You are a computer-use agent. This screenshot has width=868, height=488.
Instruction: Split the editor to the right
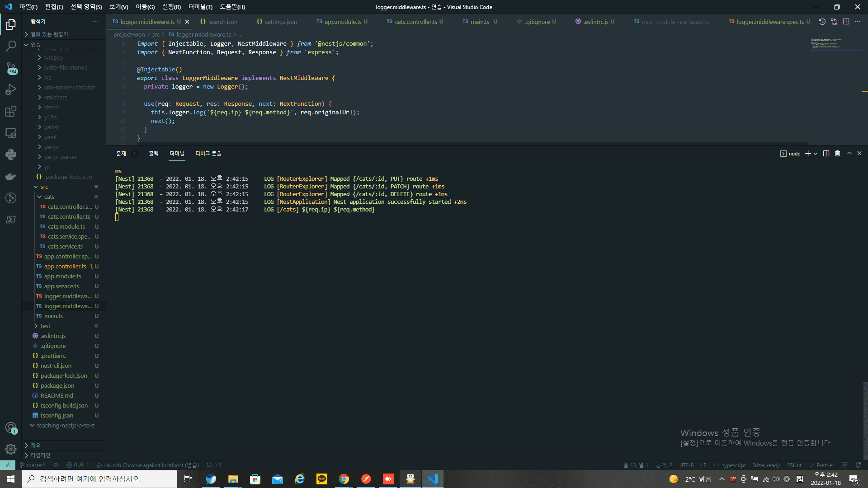point(846,22)
